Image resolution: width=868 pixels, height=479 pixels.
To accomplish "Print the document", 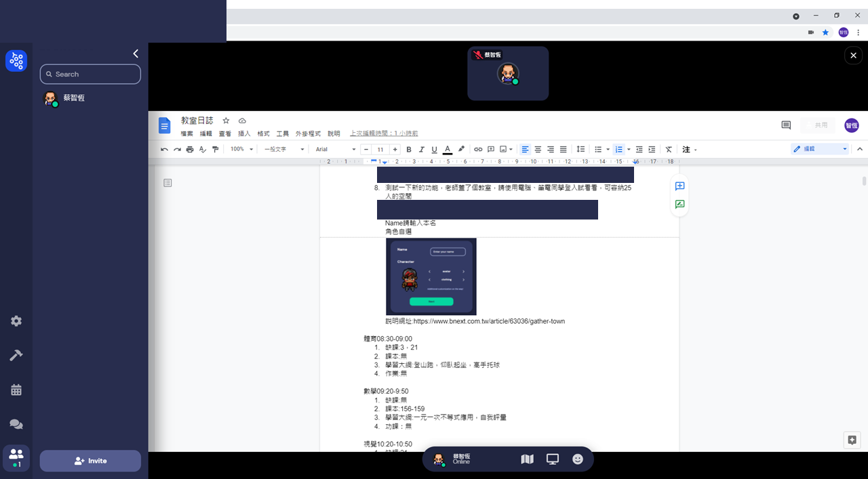I will click(190, 149).
